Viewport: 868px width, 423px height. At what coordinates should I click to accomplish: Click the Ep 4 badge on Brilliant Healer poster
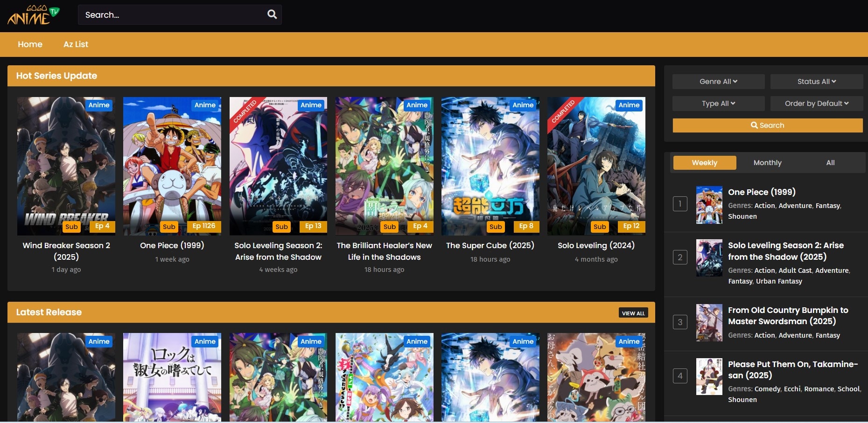coord(420,226)
